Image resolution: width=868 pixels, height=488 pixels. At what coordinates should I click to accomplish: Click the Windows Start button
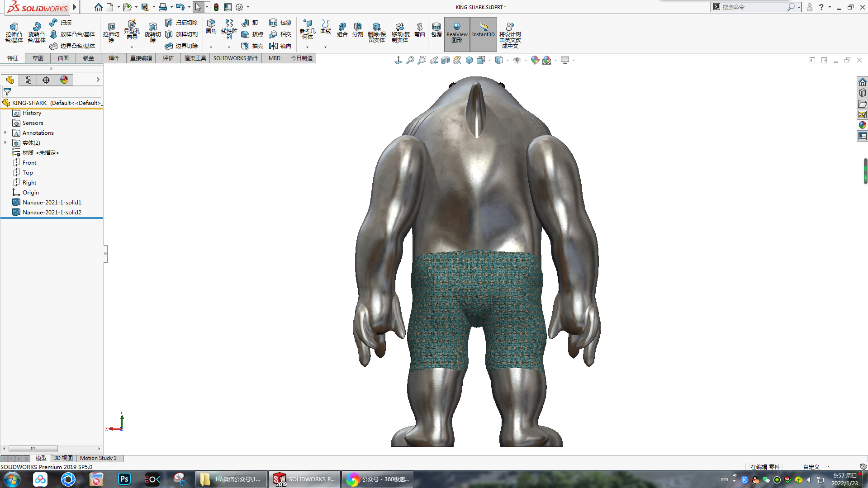tap(12, 479)
